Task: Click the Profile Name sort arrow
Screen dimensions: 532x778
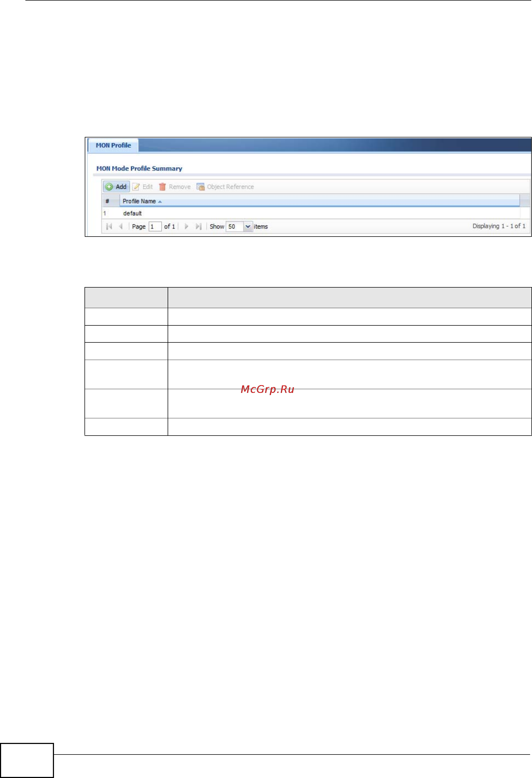Action: point(160,201)
